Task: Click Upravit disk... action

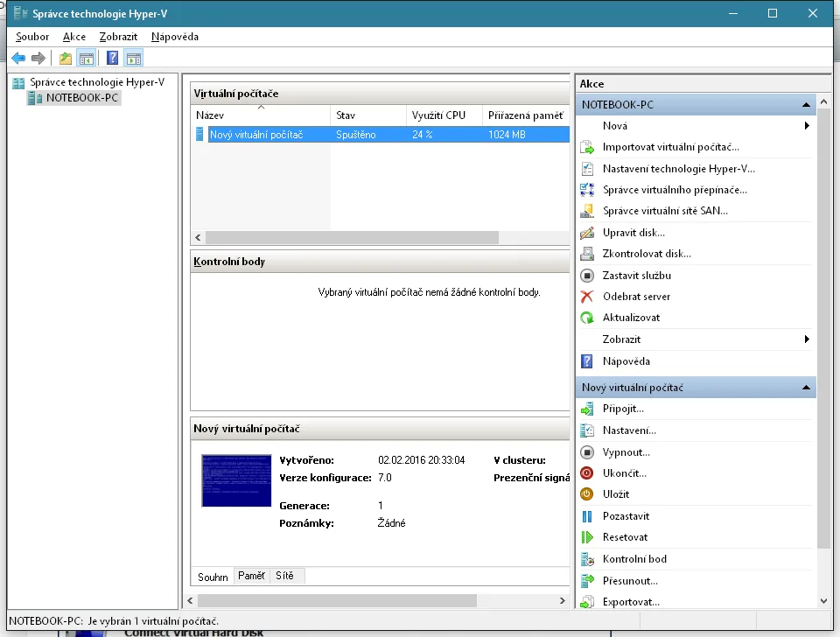Action: [633, 233]
